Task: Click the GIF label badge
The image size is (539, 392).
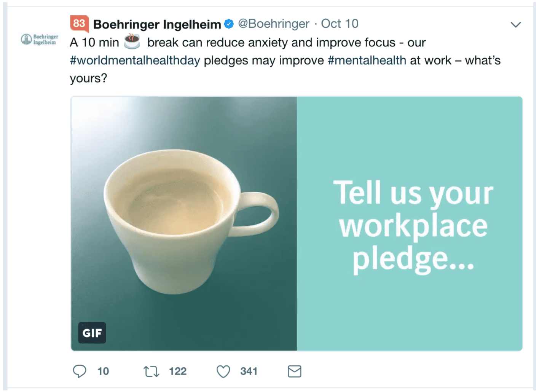Action: (92, 333)
